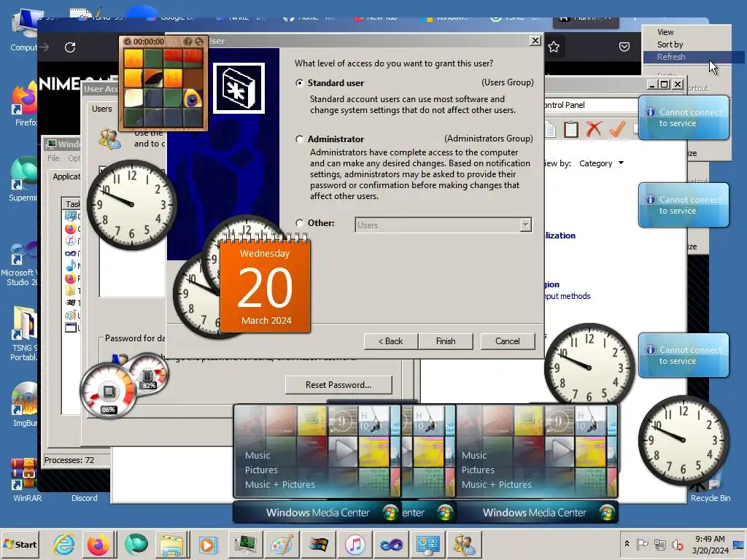Open Paint from the taskbar
The width and height of the screenshot is (747, 560).
tap(282, 544)
